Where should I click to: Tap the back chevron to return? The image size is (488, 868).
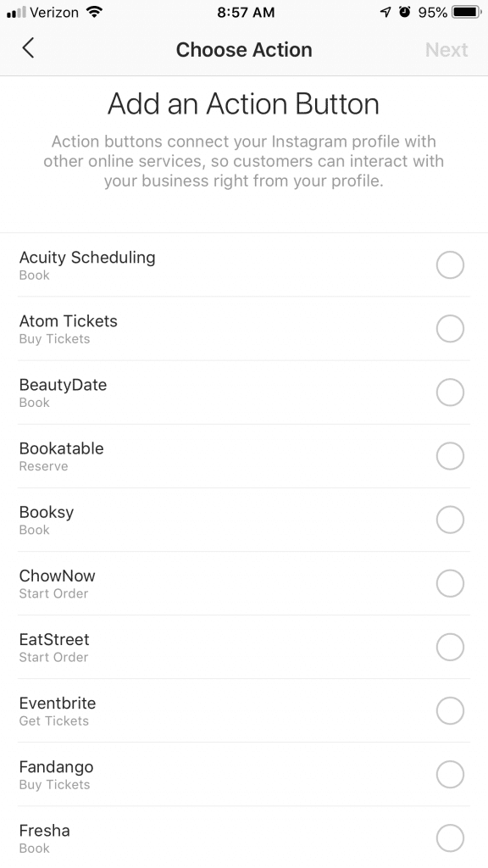[29, 48]
